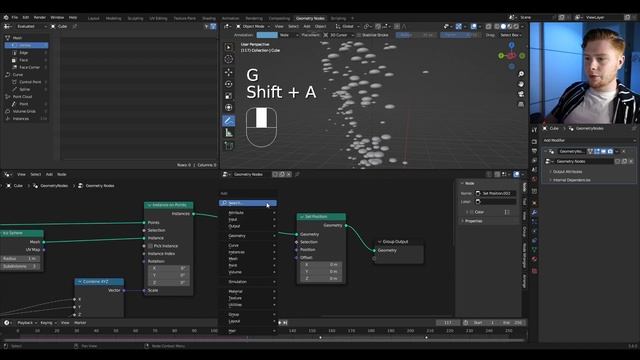Image resolution: width=640 pixels, height=360 pixels.
Task: Switch to the Layout workspace tab
Action: [93, 18]
